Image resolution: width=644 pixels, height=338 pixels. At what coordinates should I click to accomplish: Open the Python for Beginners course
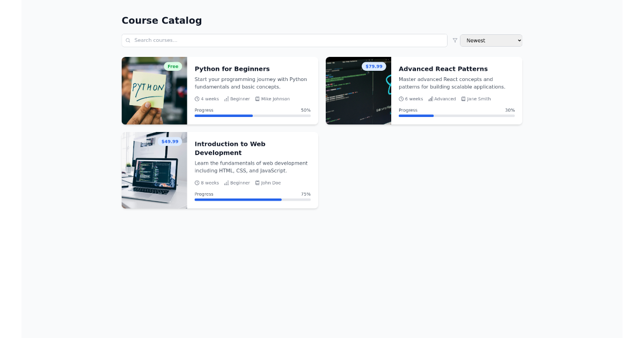[232, 69]
